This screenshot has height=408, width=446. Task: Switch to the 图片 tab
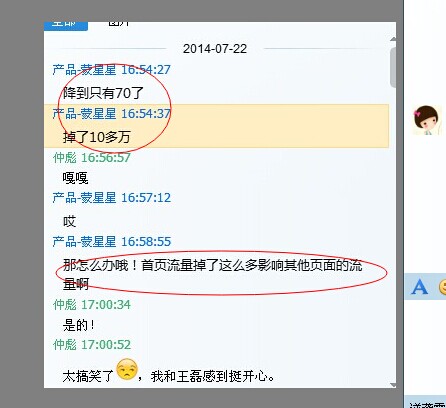click(x=119, y=24)
